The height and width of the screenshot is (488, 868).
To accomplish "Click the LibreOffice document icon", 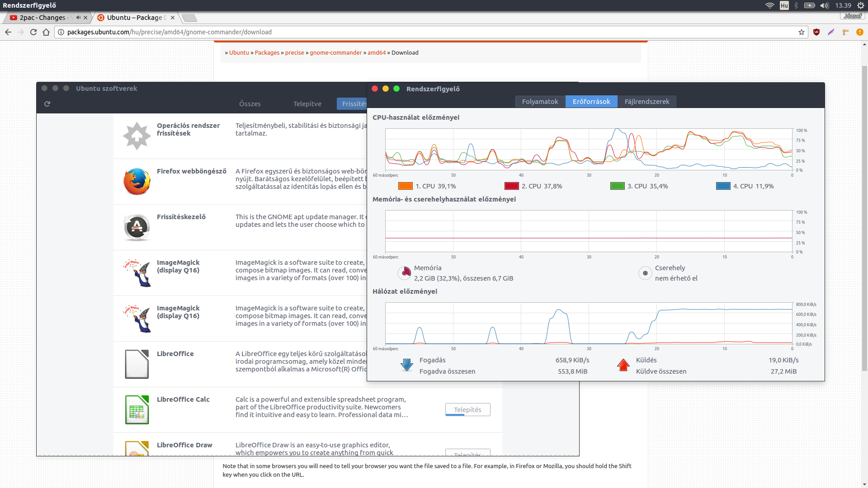I will click(x=137, y=364).
